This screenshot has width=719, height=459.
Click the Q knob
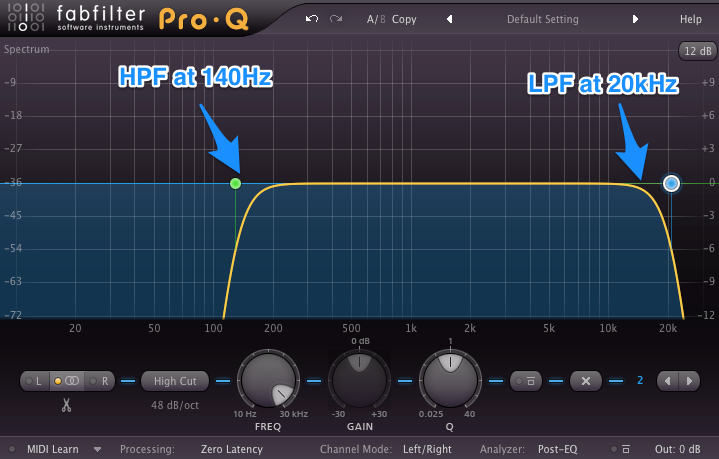tap(450, 380)
